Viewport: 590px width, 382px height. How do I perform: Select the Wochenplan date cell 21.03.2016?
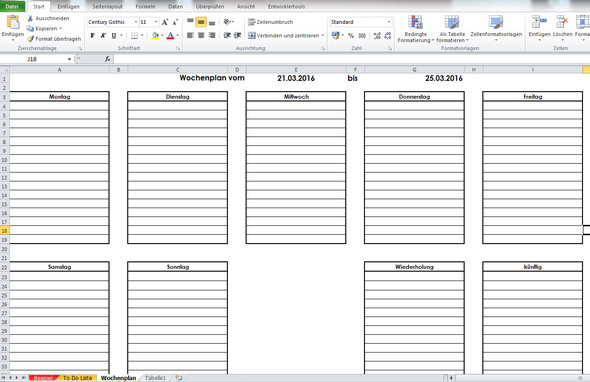296,78
